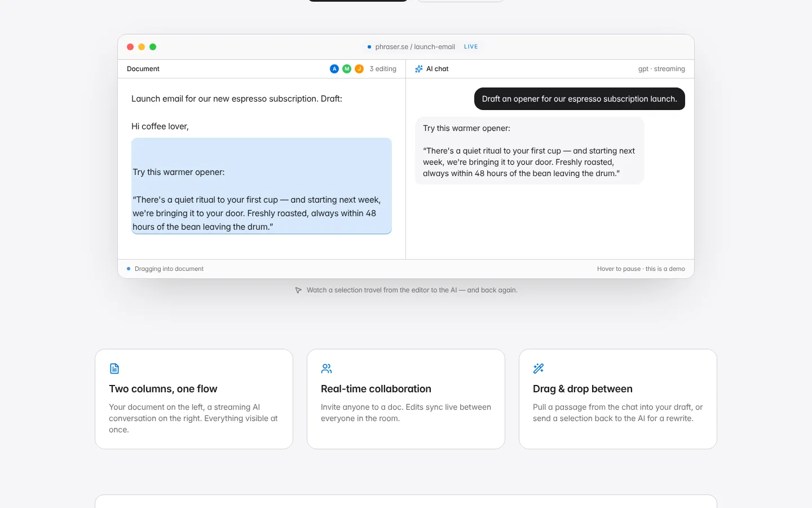Click the Launch email for our new espresso line
The height and width of the screenshot is (508, 812).
(x=237, y=99)
